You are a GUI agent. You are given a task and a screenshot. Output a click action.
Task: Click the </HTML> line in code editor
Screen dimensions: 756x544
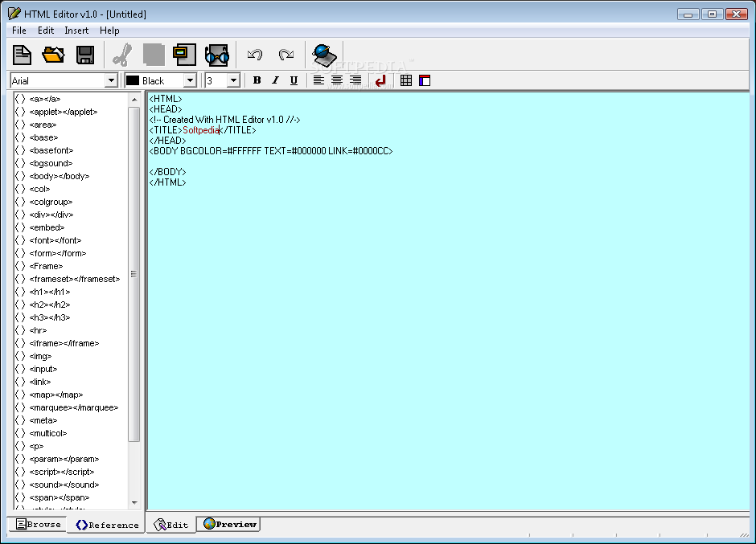[167, 182]
